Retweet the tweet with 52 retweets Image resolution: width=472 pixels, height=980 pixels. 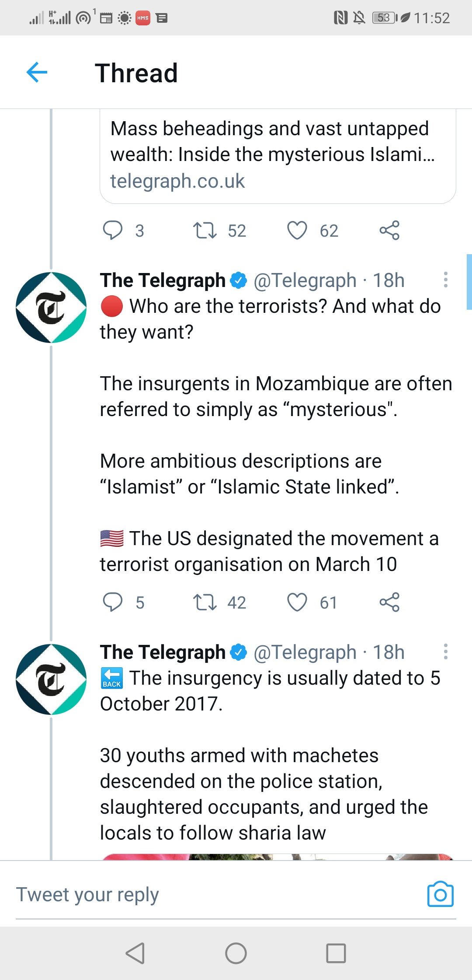(x=205, y=230)
